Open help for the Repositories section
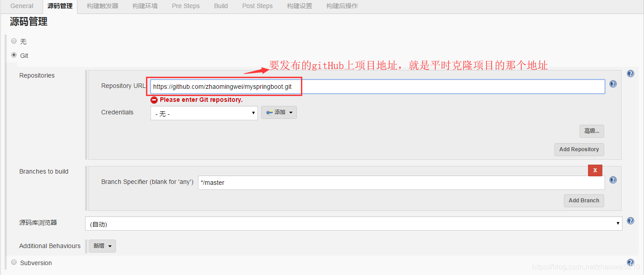This screenshot has width=644, height=275. [631, 74]
